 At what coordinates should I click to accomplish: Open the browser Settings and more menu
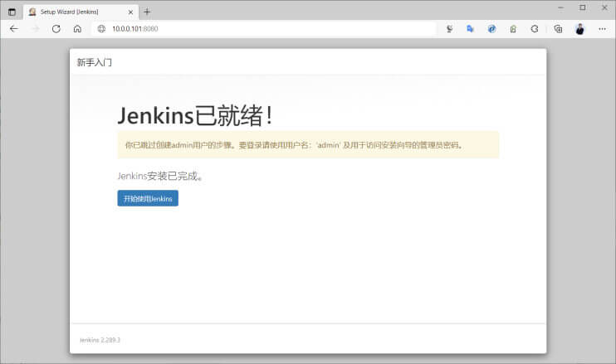click(x=602, y=29)
